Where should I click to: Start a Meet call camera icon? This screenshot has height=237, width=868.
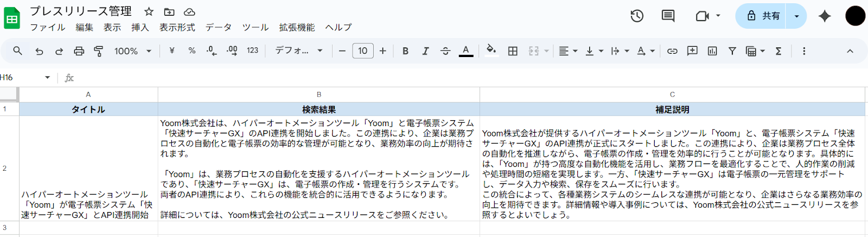703,16
